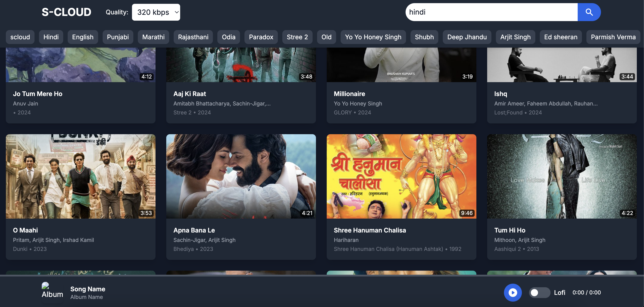Choose the Old tag chip

(326, 37)
